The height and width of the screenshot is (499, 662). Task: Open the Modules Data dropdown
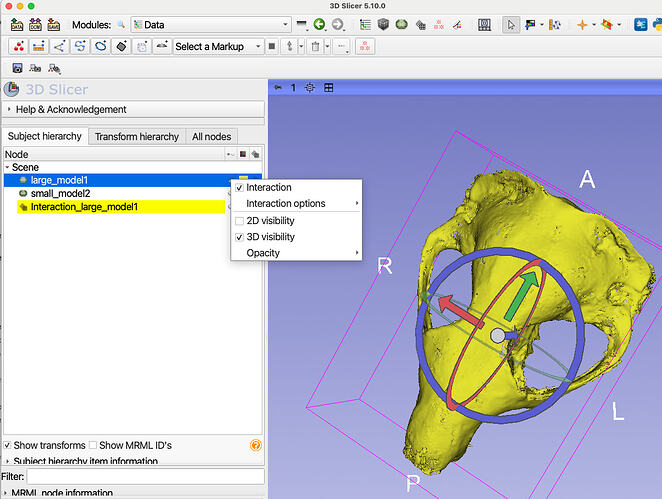coord(210,24)
